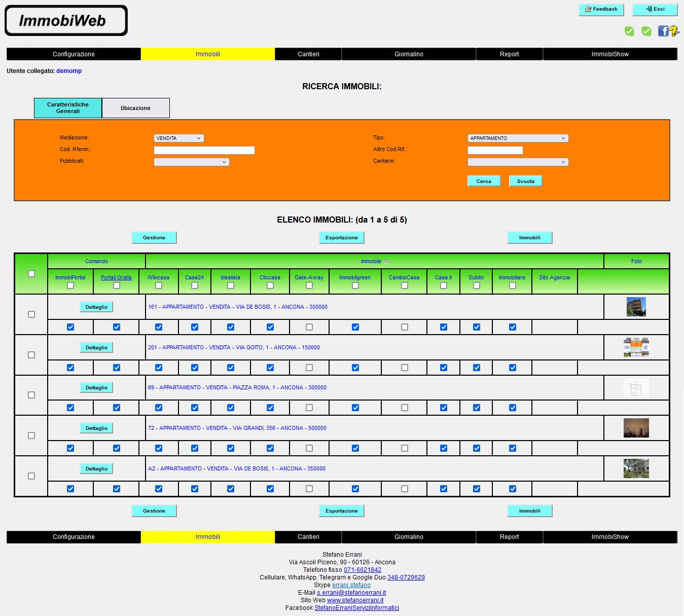Screen dimensions: 684x616
Task: Click the second green checkmark status icon
Action: pyautogui.click(x=646, y=31)
